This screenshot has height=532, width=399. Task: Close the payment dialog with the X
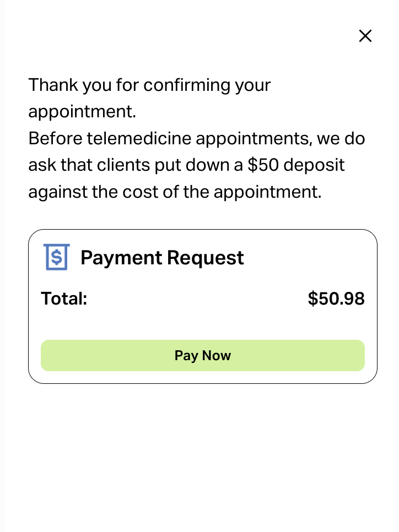point(365,36)
